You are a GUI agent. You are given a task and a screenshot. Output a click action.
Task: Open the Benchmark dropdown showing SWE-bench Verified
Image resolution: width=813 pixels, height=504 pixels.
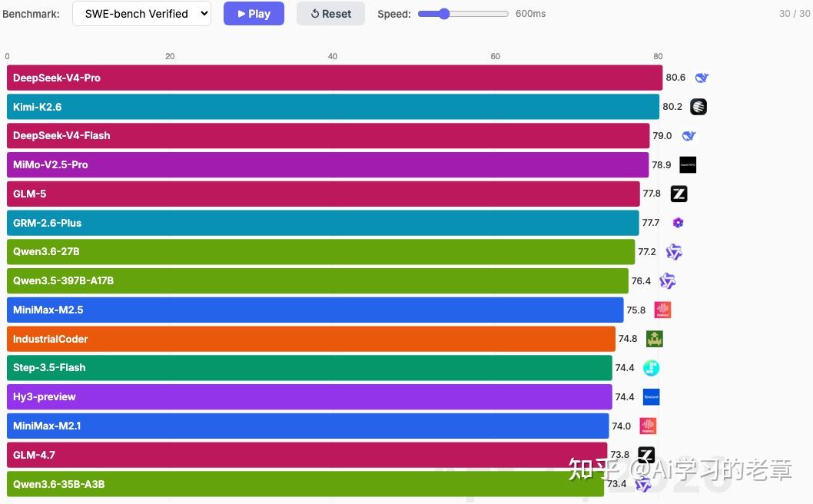pos(141,14)
